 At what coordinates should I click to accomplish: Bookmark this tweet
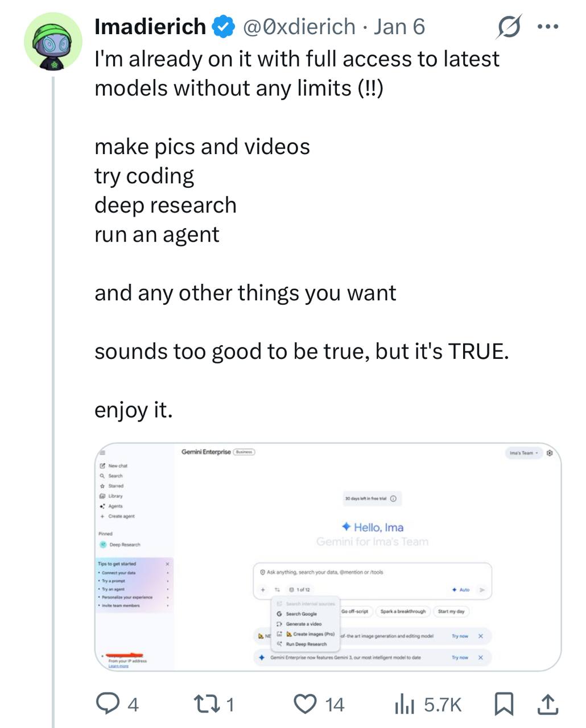coord(502,705)
